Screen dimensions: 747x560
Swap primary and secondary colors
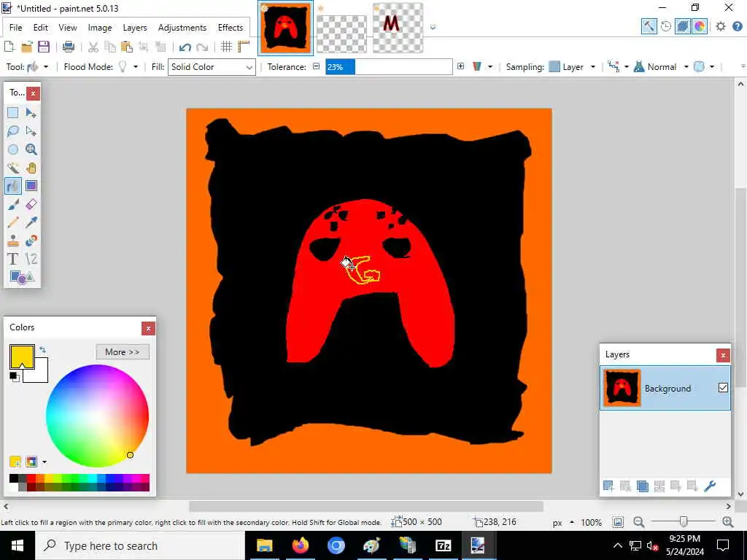point(42,350)
